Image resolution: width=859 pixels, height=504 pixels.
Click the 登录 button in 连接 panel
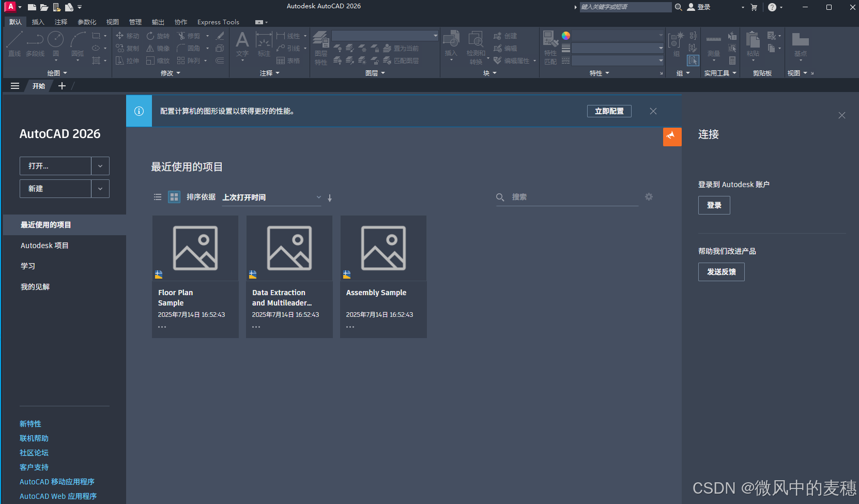pyautogui.click(x=714, y=205)
